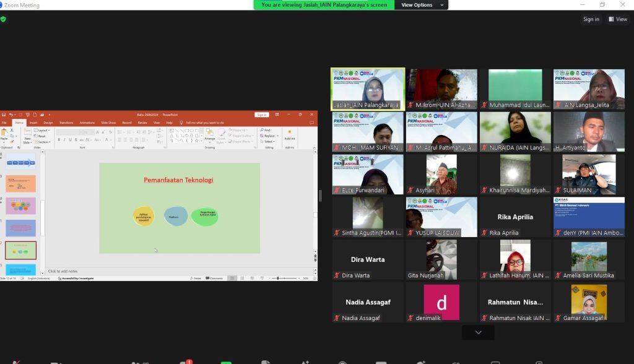Click the Save icon in PowerPoint's title bar
This screenshot has width=634, height=364.
[x=4, y=115]
